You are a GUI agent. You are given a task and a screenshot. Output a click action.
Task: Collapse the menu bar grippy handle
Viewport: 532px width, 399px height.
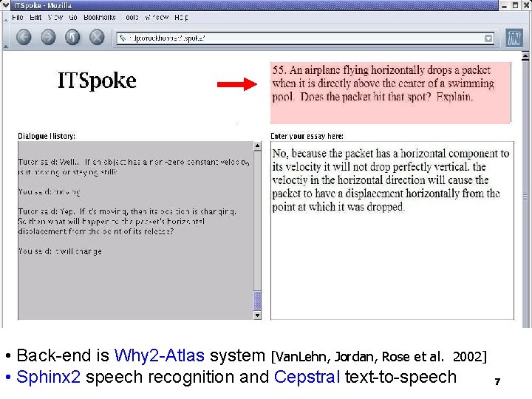pyautogui.click(x=5, y=18)
